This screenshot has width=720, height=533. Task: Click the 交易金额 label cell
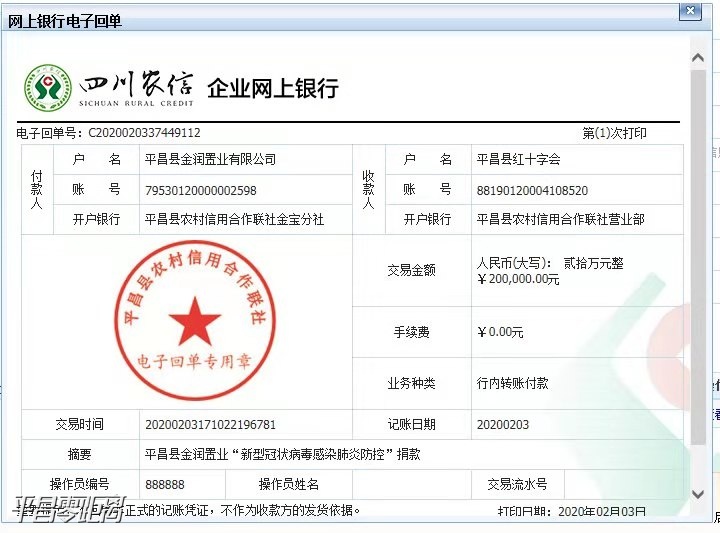(411, 270)
